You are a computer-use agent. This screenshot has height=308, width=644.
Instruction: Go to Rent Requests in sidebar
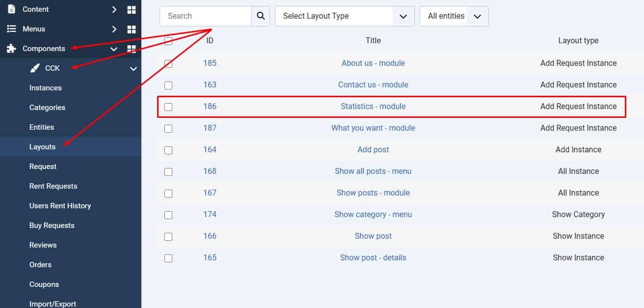(x=53, y=186)
